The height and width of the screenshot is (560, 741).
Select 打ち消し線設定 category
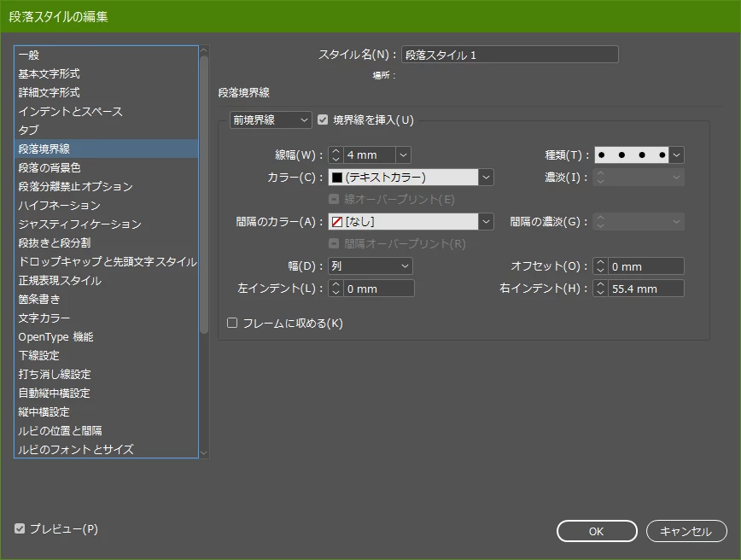(107, 374)
